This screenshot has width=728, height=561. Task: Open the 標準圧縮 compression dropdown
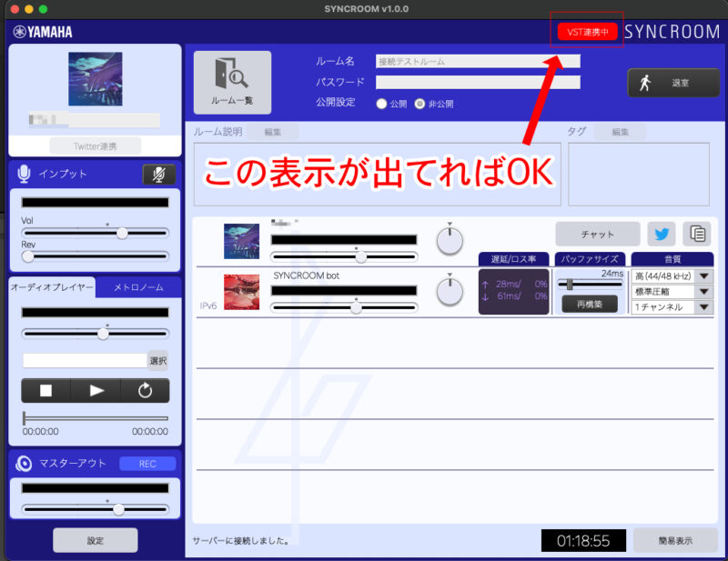click(672, 291)
